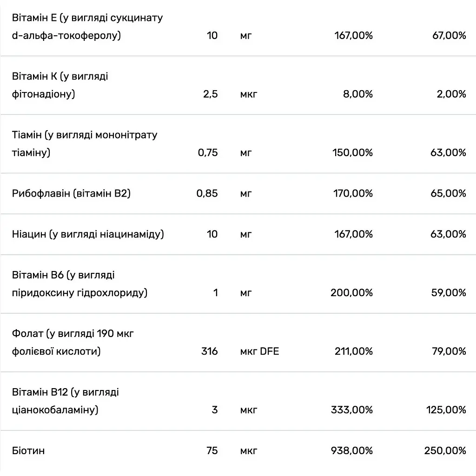Select the Вітамін К amount 2,5
The image size is (476, 476).
[211, 94]
